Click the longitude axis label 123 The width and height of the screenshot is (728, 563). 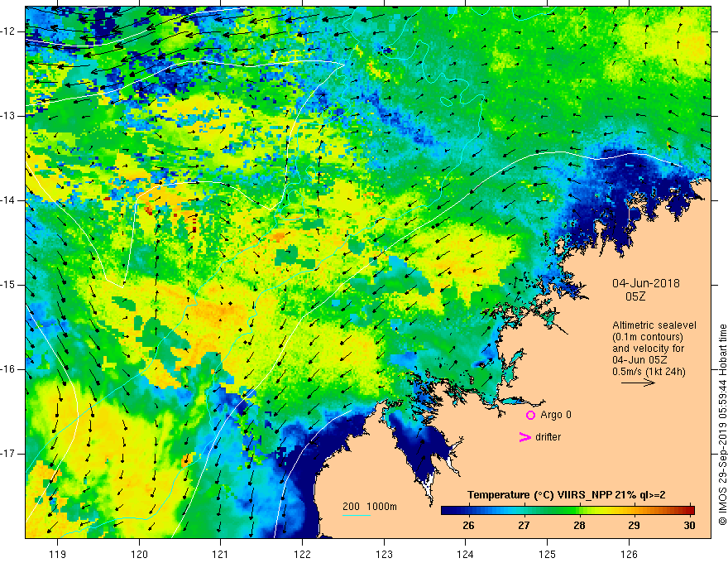(x=384, y=554)
